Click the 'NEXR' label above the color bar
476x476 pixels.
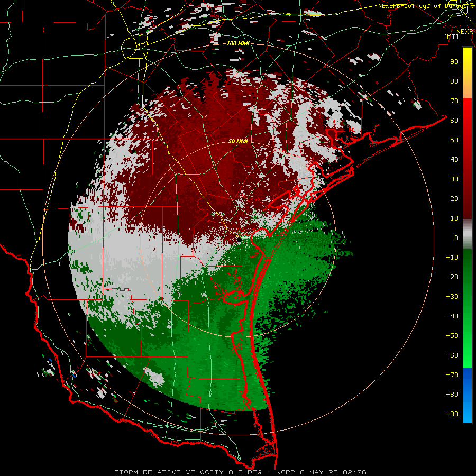[465, 31]
